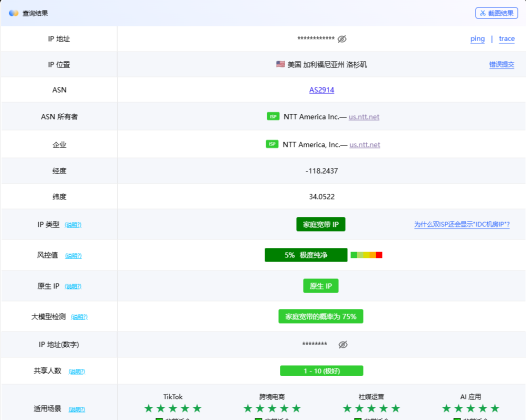This screenshot has height=420, width=526.
Task: Toggle visibility of numeric IP address
Action: (343, 345)
